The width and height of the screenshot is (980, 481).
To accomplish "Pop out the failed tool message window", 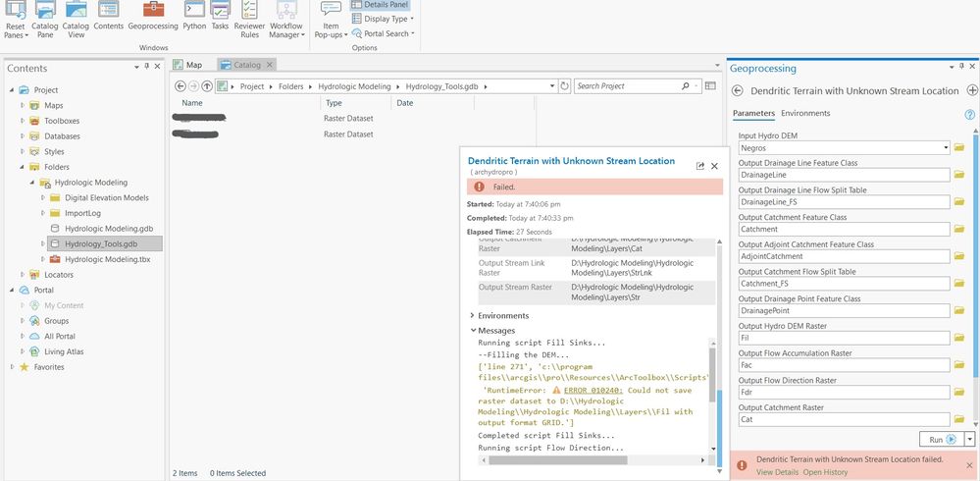I will [x=700, y=166].
